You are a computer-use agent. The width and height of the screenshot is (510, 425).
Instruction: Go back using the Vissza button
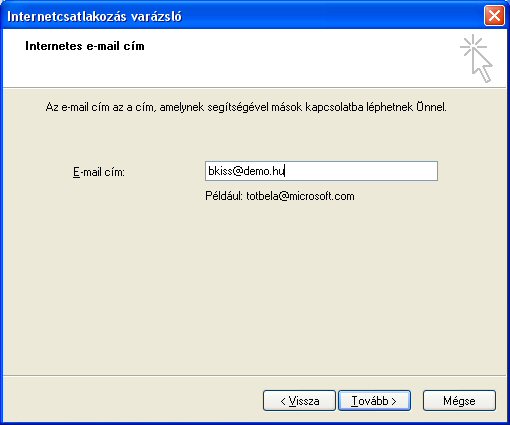[x=299, y=400]
